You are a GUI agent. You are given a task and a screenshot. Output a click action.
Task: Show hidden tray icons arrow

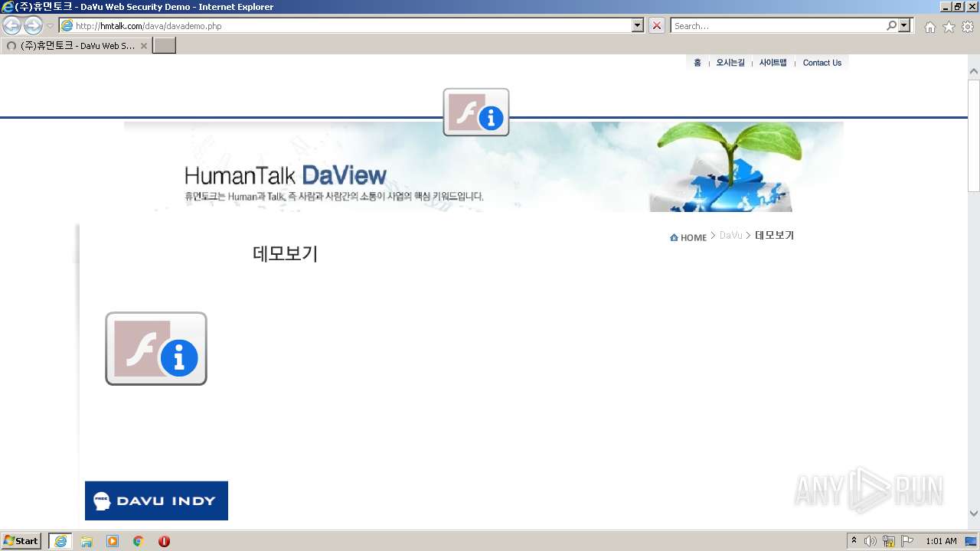(x=854, y=541)
